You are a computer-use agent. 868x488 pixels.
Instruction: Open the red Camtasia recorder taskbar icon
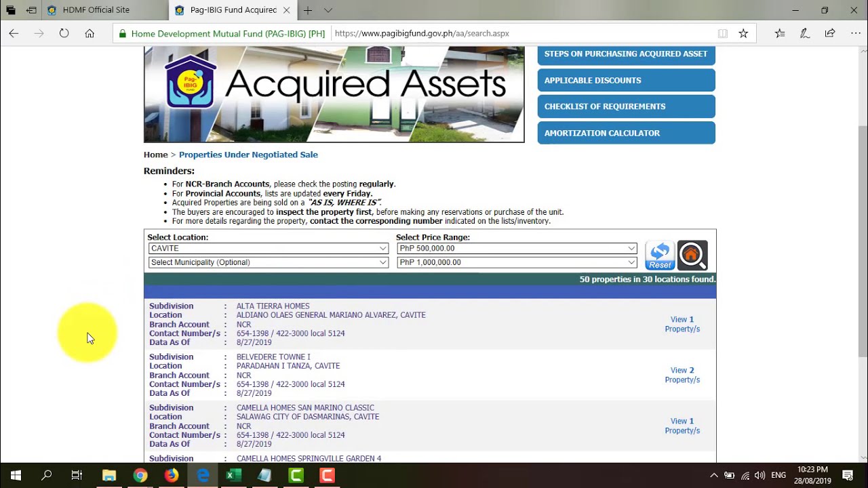(328, 475)
